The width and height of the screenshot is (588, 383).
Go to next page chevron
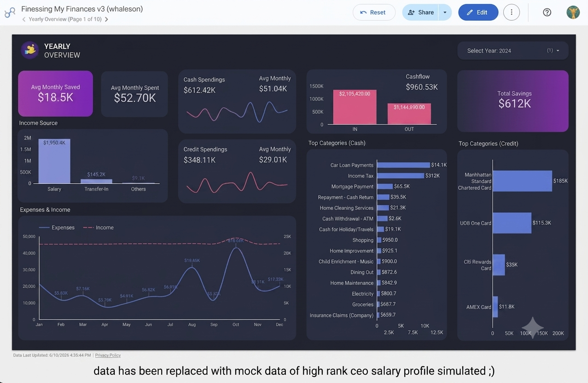click(x=106, y=19)
